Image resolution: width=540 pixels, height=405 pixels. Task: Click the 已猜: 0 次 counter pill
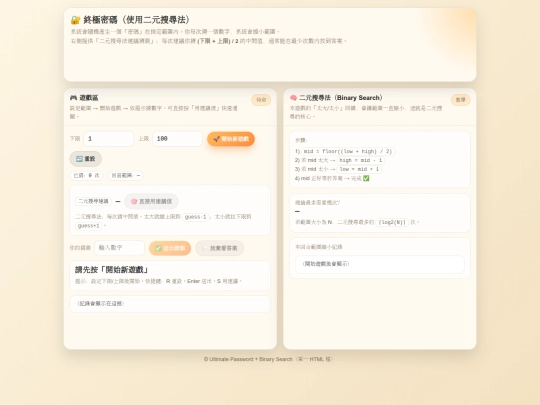point(86,176)
